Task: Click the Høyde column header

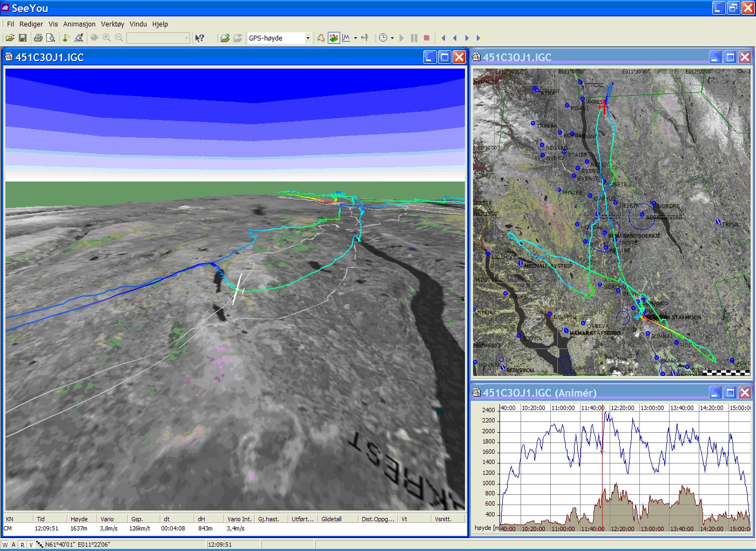Action: click(79, 519)
